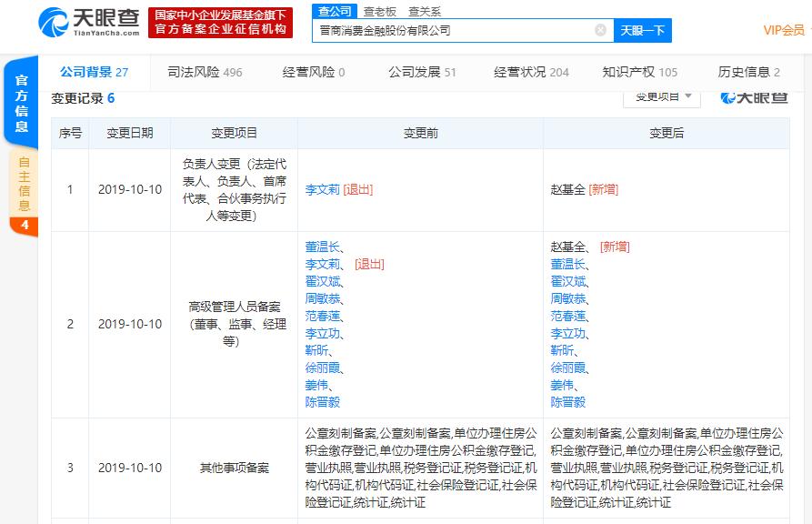Click 李文莉 link in row 1
The width and height of the screenshot is (812, 524).
[322, 189]
